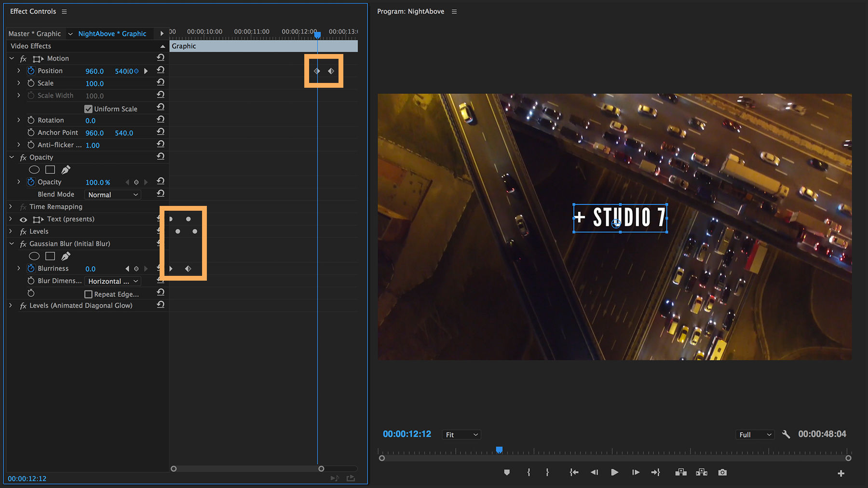
Task: Open playback settings with the wrench icon
Action: click(786, 434)
